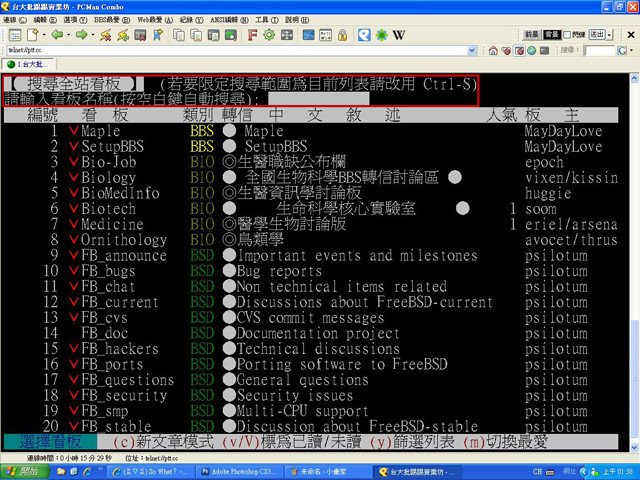Open settings with the green gear icon
This screenshot has width=640, height=480.
point(269,35)
